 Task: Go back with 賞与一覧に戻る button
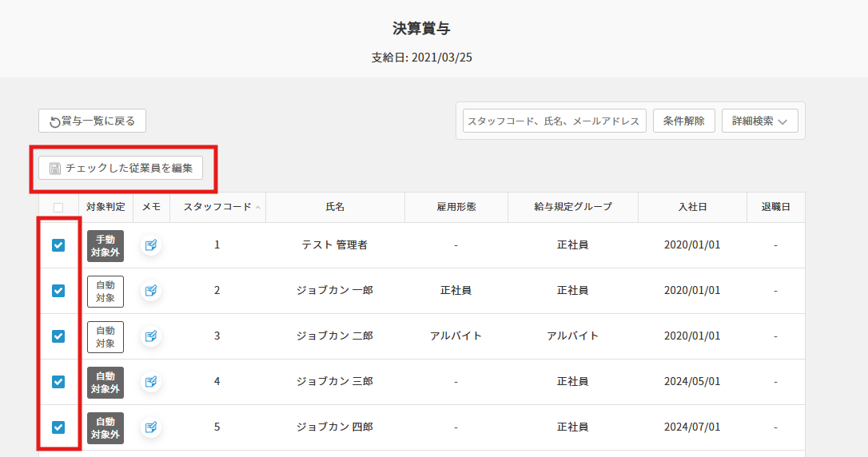coord(92,121)
